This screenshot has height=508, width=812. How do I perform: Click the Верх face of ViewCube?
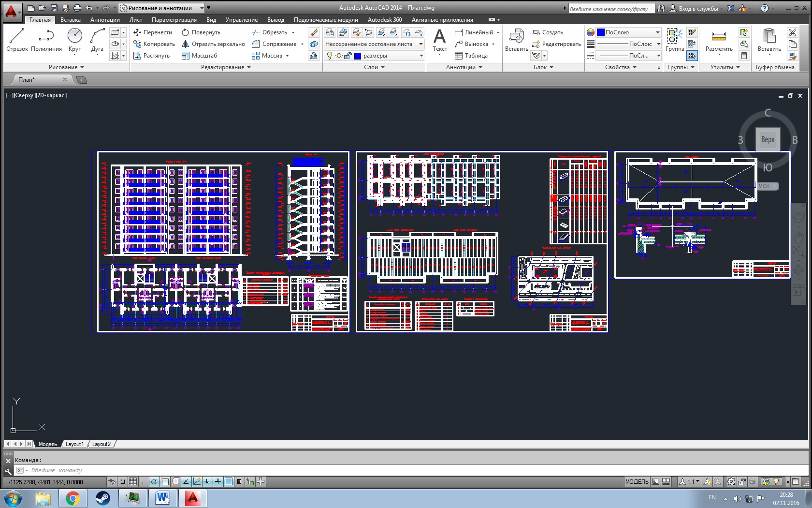coord(768,140)
